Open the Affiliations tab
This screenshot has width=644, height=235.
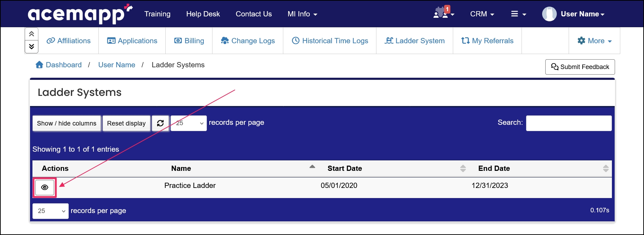pyautogui.click(x=69, y=41)
